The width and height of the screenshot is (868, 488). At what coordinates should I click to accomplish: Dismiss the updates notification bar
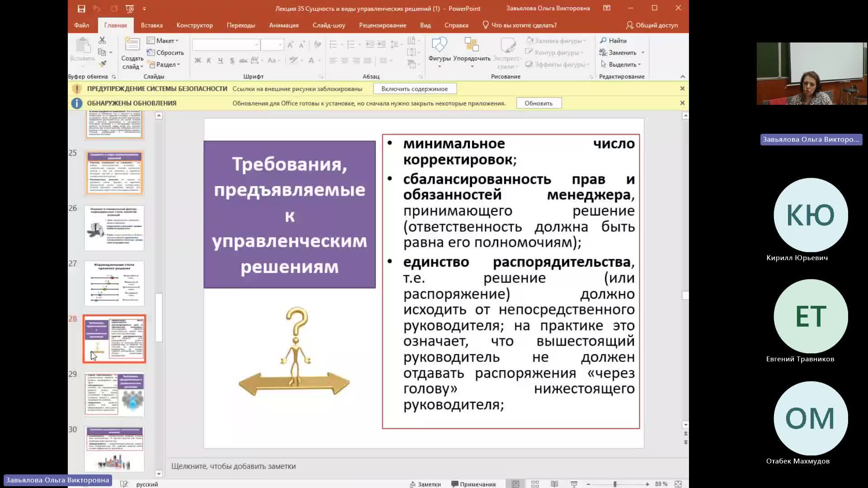pyautogui.click(x=682, y=103)
